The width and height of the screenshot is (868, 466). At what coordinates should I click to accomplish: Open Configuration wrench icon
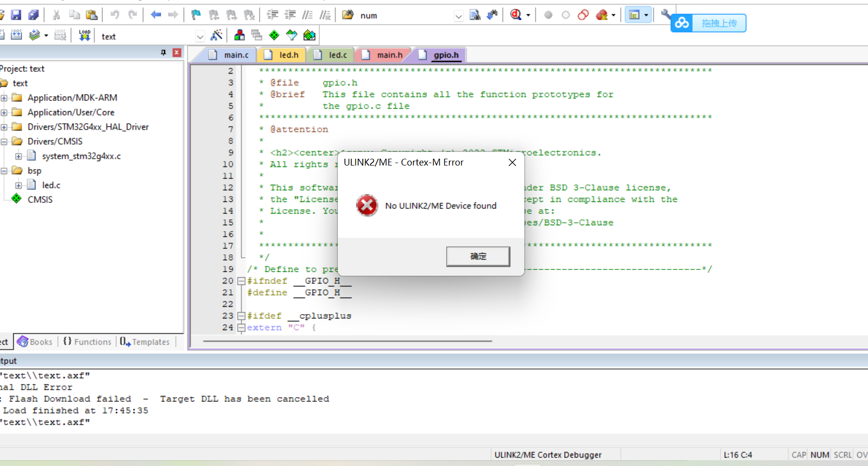(x=666, y=15)
